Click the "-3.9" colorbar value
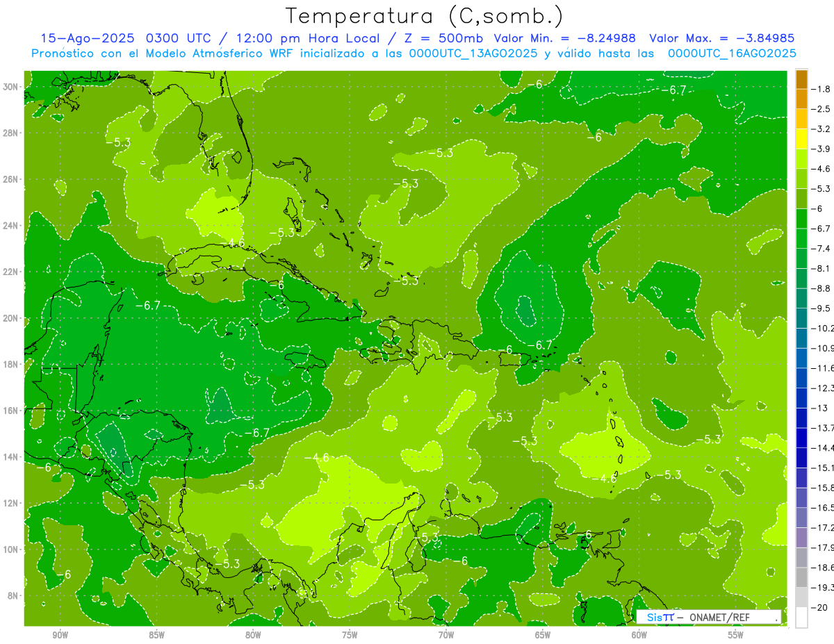The image size is (834, 644). click(x=822, y=149)
